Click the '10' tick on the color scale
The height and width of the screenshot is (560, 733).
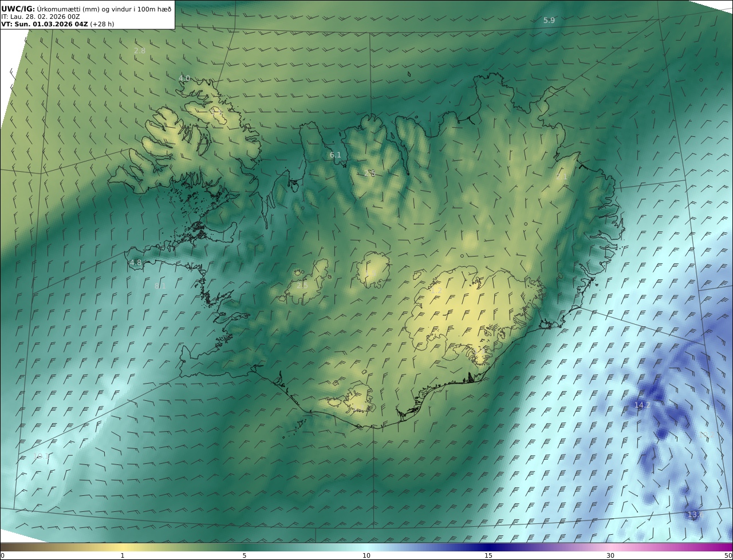point(366,555)
